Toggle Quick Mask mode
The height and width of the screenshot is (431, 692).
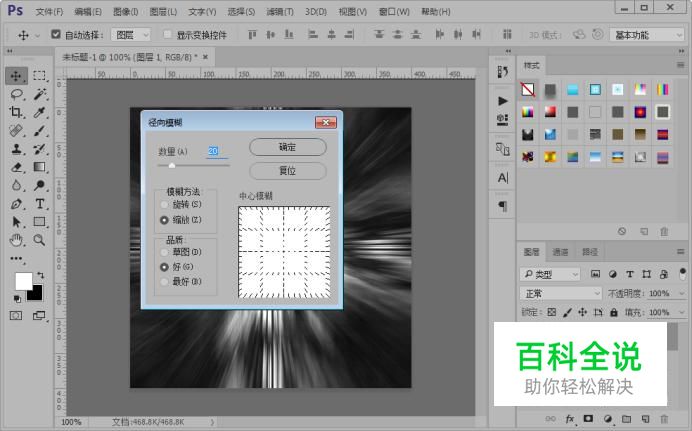pos(16,315)
